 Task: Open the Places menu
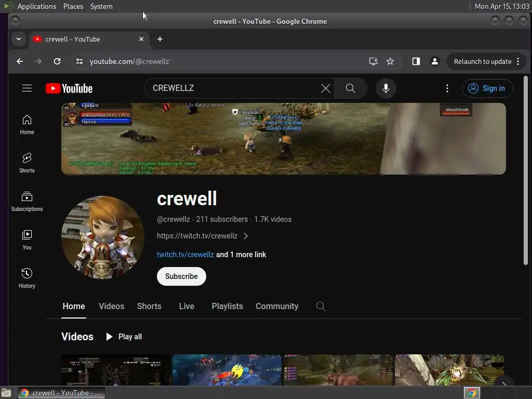[73, 6]
